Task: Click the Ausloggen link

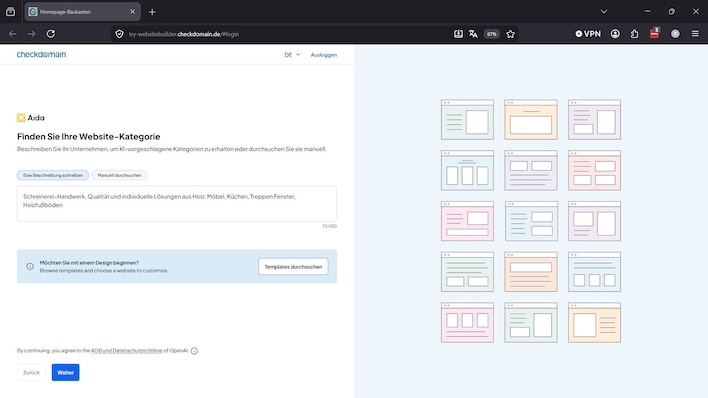Action: pos(324,55)
